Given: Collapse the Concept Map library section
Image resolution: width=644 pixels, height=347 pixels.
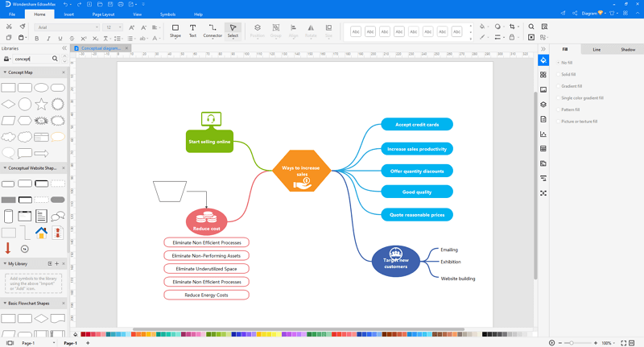Looking at the screenshot, I should point(5,72).
